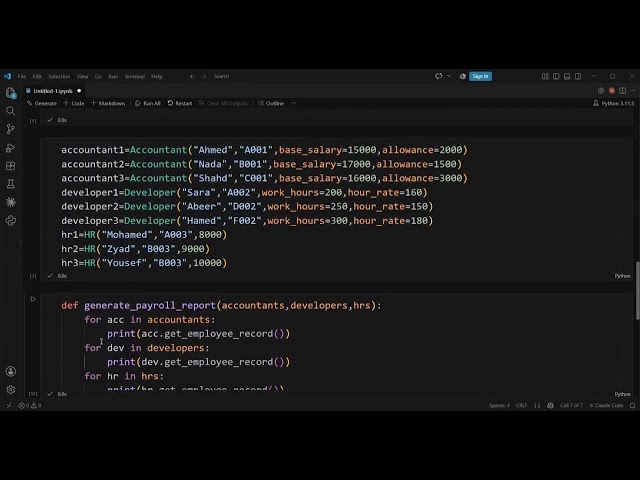Viewport: 640px width, 480px height.
Task: Open Go menu
Action: coord(98,76)
